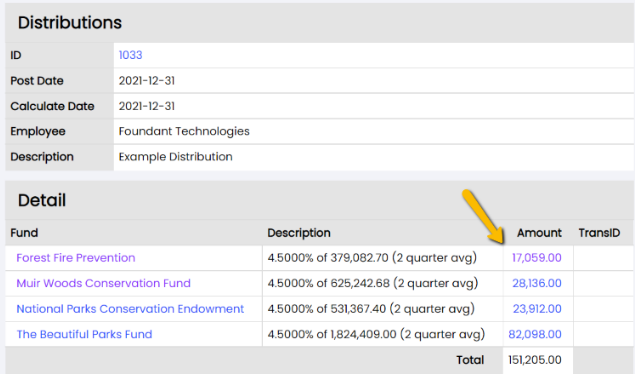Click the Detail section heading
Viewport: 638px width, 377px height.
pyautogui.click(x=42, y=200)
